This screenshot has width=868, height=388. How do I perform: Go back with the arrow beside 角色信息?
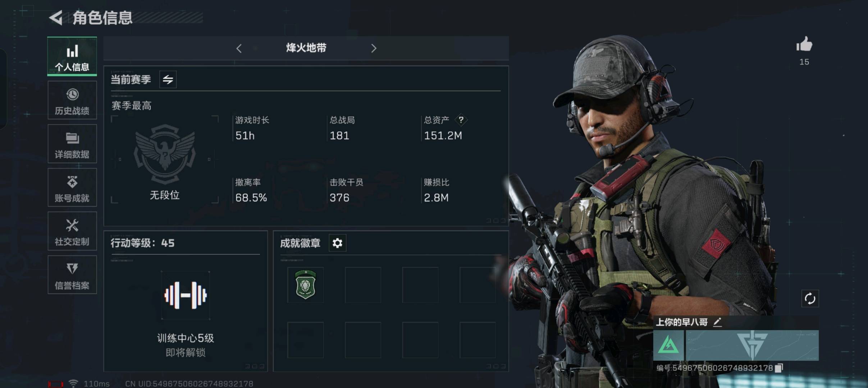click(x=56, y=18)
